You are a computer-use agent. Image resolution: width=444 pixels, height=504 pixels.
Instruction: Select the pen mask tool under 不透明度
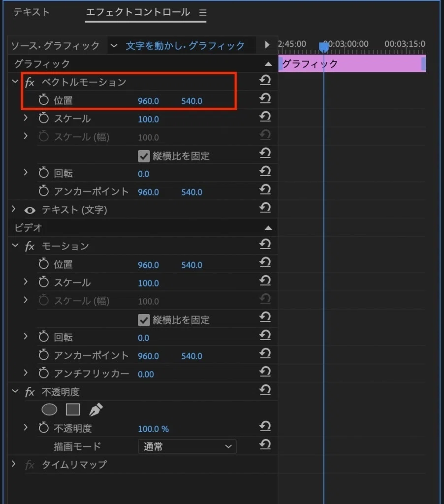coord(96,409)
